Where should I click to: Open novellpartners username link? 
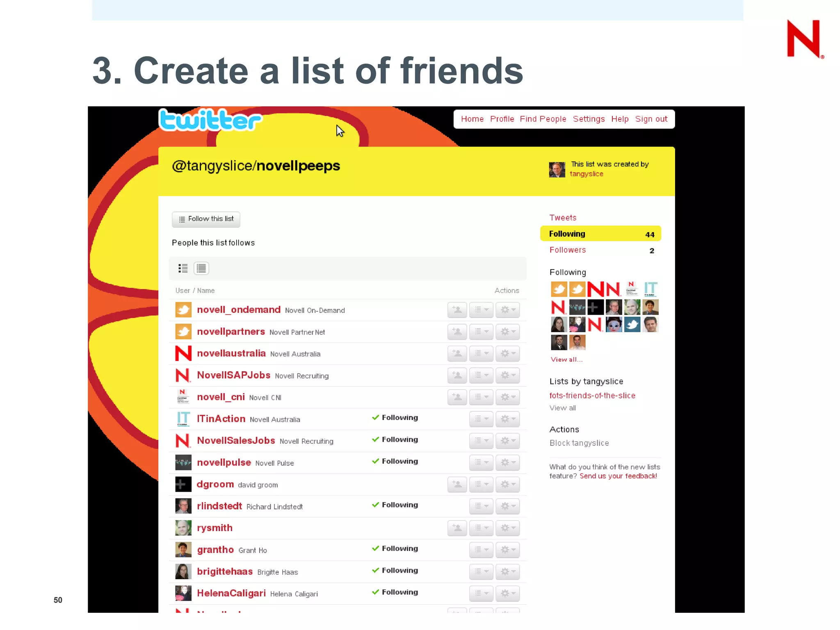tap(231, 331)
